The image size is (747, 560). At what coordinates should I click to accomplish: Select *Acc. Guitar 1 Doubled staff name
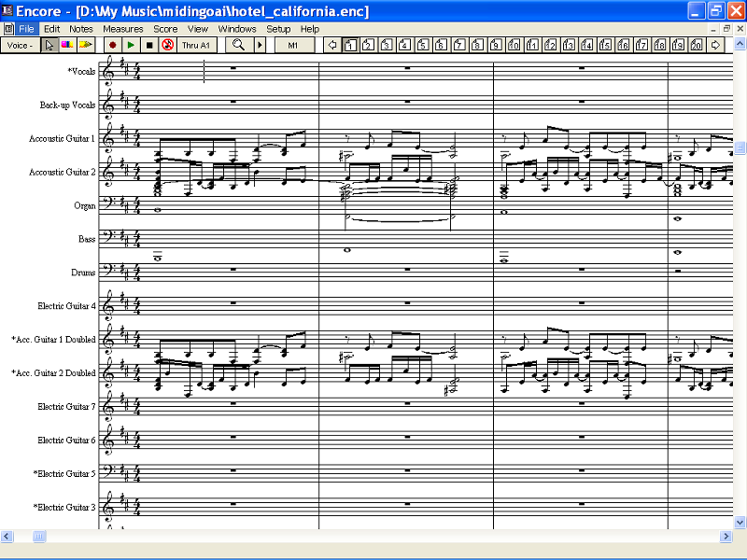point(53,340)
